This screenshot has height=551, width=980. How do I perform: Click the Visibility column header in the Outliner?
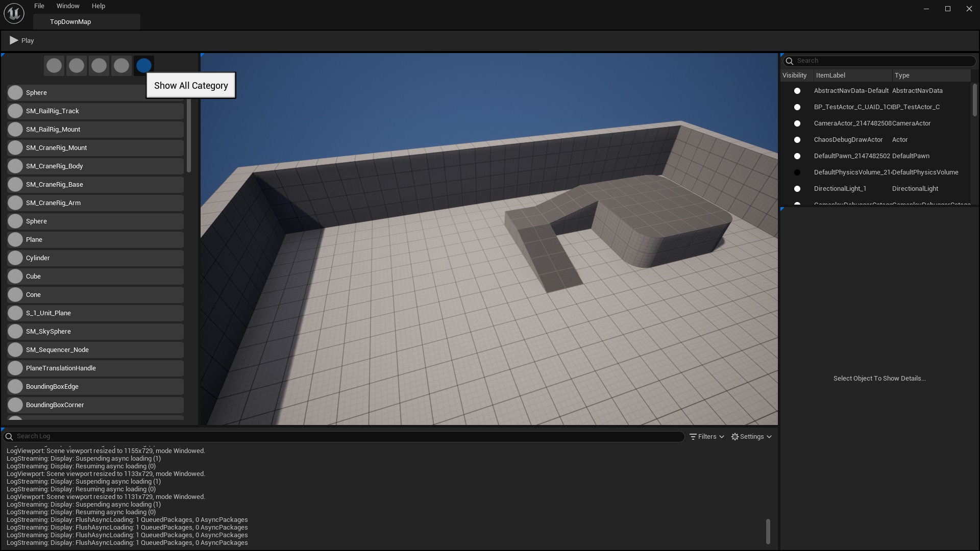795,75
